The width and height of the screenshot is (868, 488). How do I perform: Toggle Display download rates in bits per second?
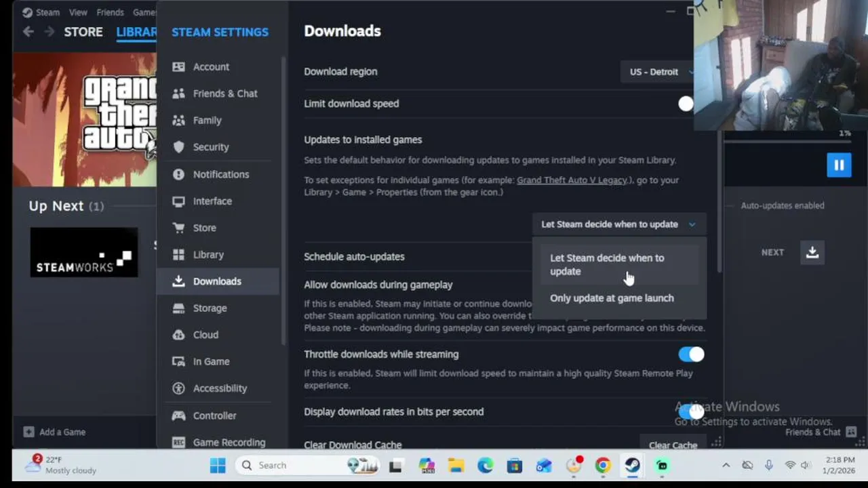point(691,411)
